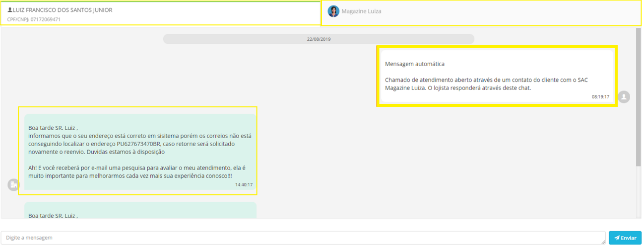Click the paper-plane icon on Enviar button
Viewport: 644px width, 251px height.
click(x=617, y=238)
